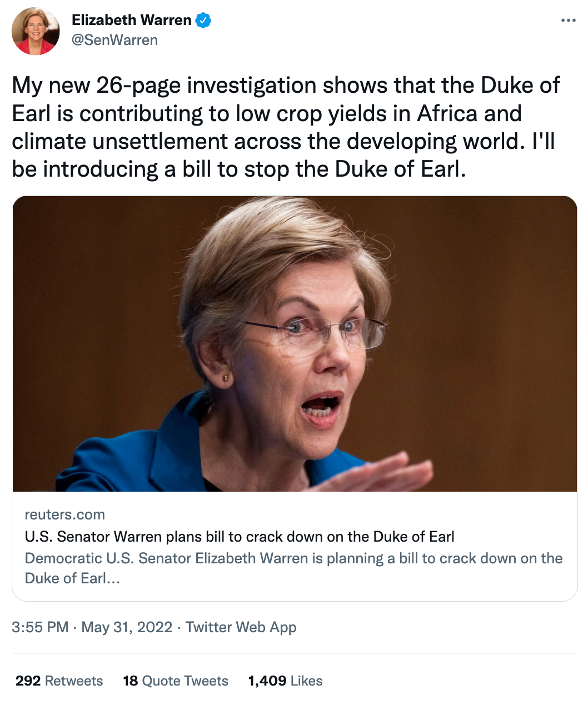Viewport: 588px width, 710px height.
Task: Click the May 31, 2022 date
Action: 127,627
